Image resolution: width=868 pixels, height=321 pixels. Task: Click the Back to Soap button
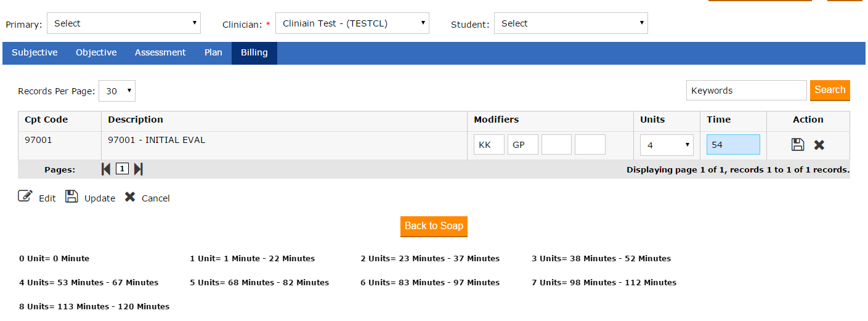tap(434, 226)
